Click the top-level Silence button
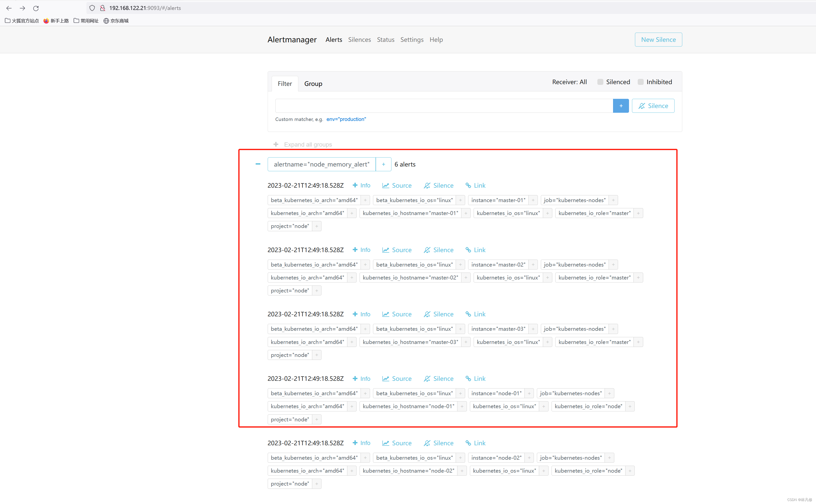 (653, 106)
